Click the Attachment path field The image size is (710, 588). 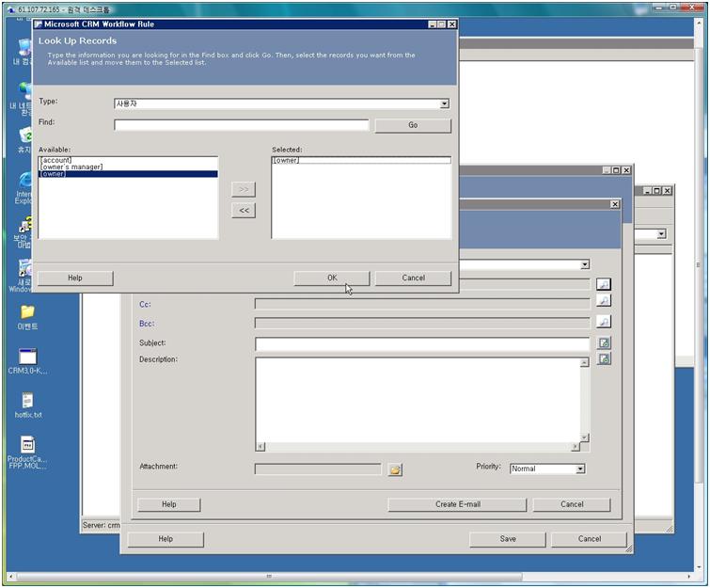pos(318,469)
